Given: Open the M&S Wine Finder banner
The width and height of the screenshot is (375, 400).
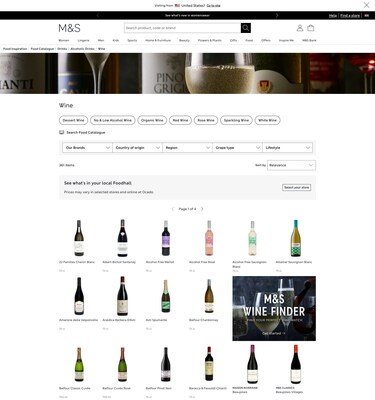Looking at the screenshot, I should coord(274,308).
